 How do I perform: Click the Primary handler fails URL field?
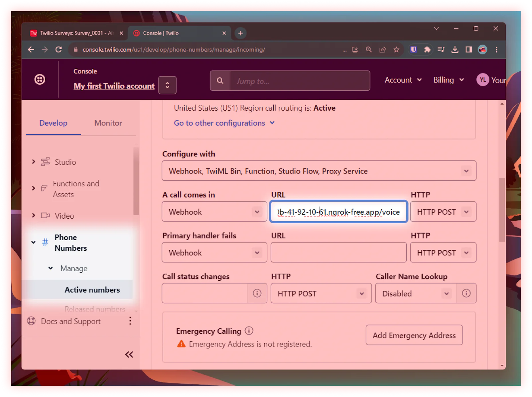click(x=338, y=252)
